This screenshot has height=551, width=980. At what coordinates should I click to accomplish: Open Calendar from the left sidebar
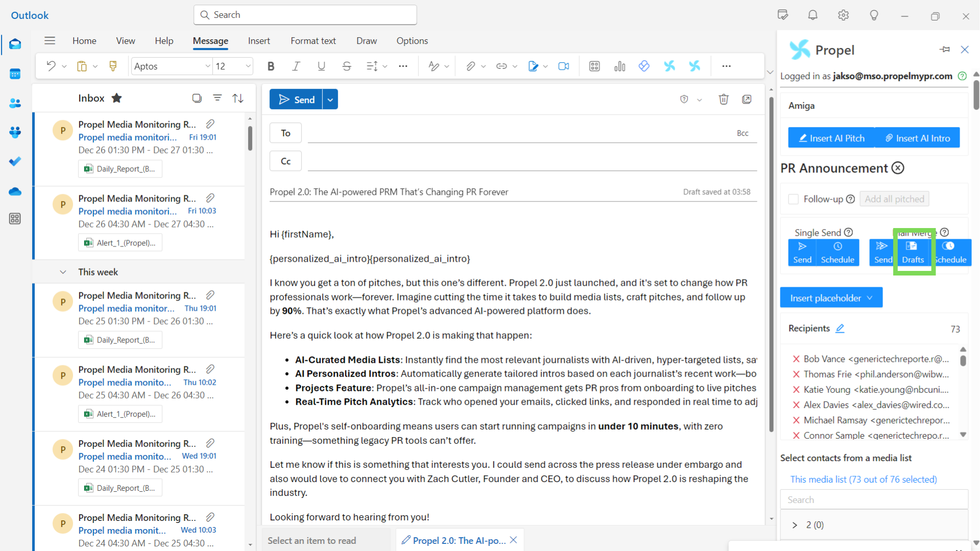15,74
